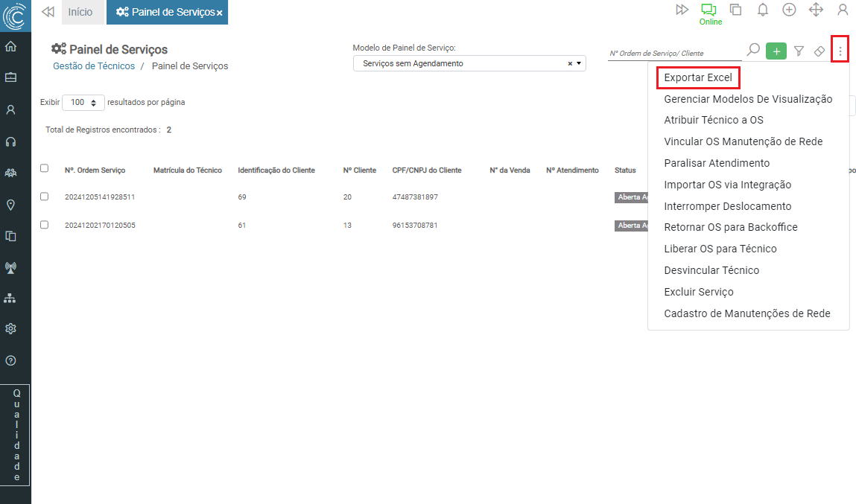The width and height of the screenshot is (856, 504).
Task: Expand the Modelo de Painel de Serviço dropdown
Action: coord(580,64)
